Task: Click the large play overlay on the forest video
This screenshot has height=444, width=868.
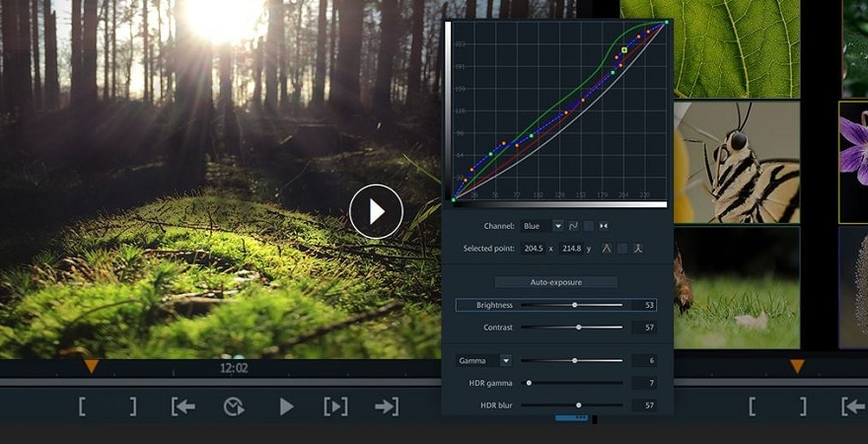Action: coord(376,211)
